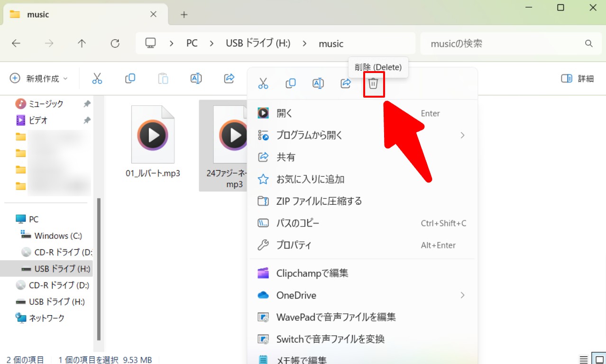The height and width of the screenshot is (364, 606).
Task: Open the 新規作成 dropdown
Action: pos(39,79)
